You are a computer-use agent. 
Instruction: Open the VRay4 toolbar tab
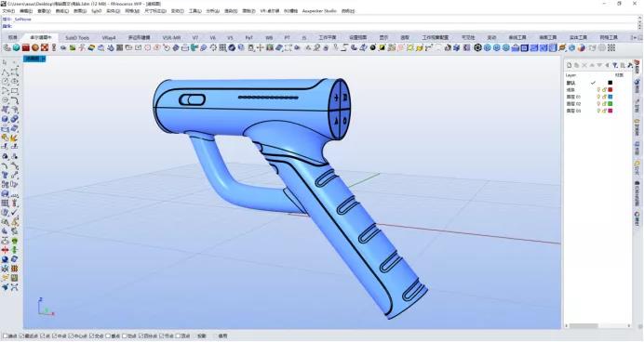[x=109, y=37]
